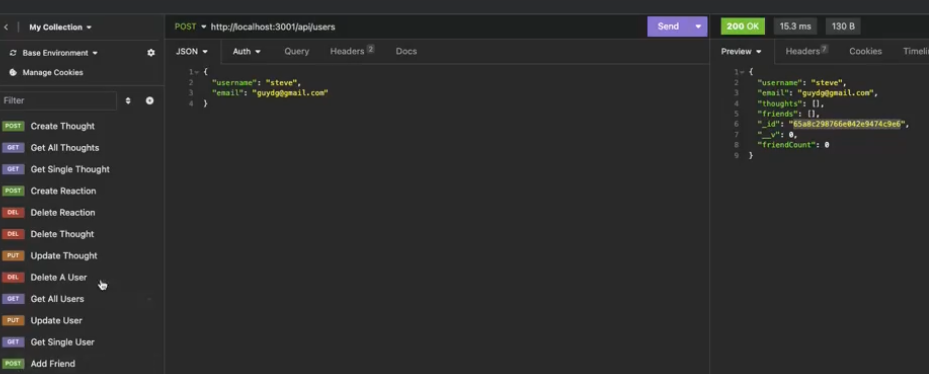Switch to the request Headers tab
Viewport: 929px width, 374px height.
coord(352,52)
